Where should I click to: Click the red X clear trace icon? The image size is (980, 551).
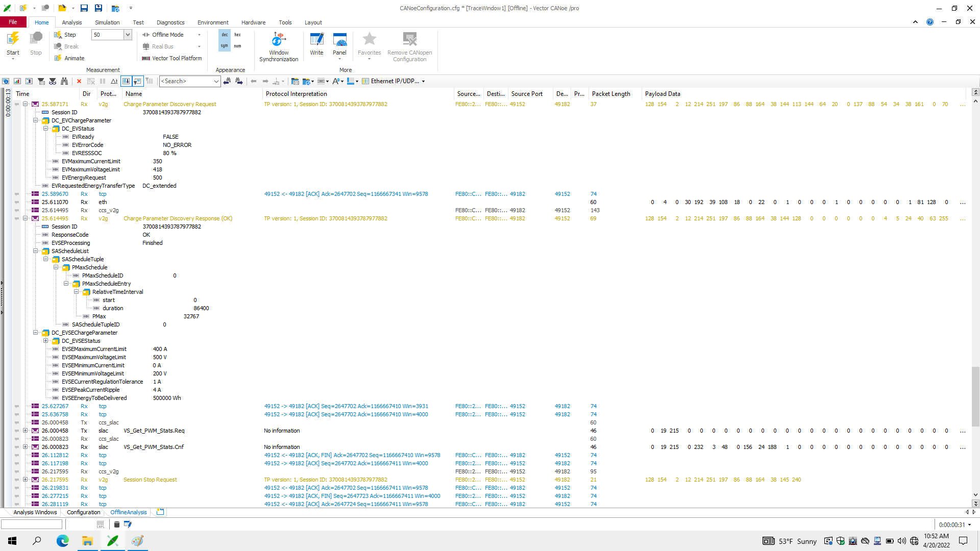tap(79, 81)
